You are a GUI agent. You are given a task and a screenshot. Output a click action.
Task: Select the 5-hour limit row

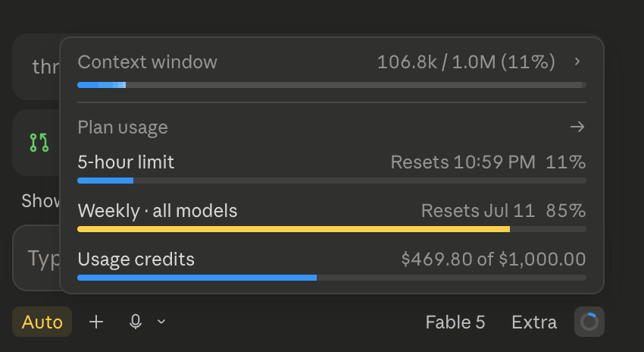(x=332, y=169)
